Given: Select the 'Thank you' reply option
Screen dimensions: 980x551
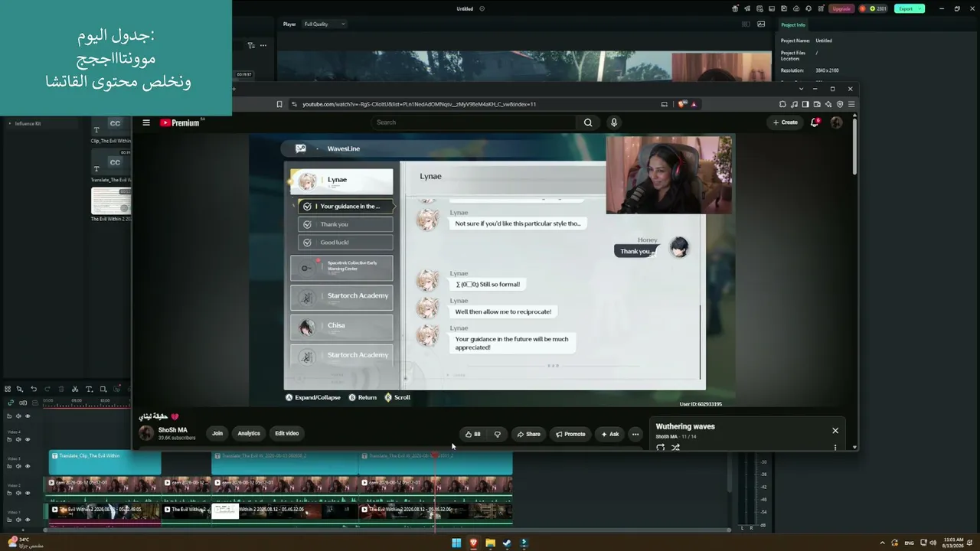Looking at the screenshot, I should (345, 224).
